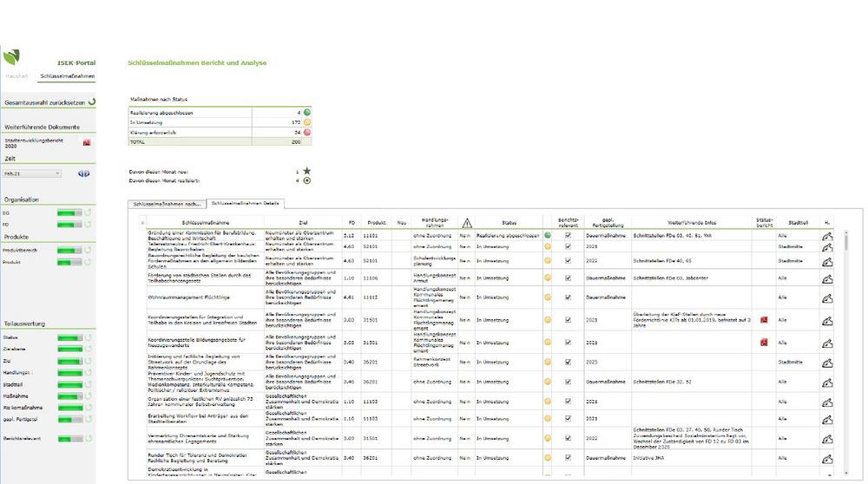
Task: Click 'In Umsetzung' row in status summary table
Action: coord(220,123)
